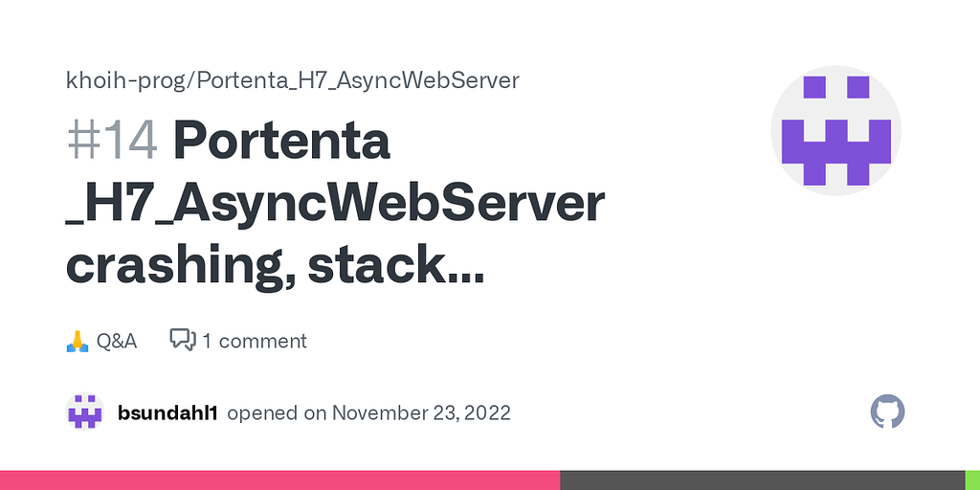Select the '_H7_AsyncWebServer' title line

pyautogui.click(x=335, y=204)
